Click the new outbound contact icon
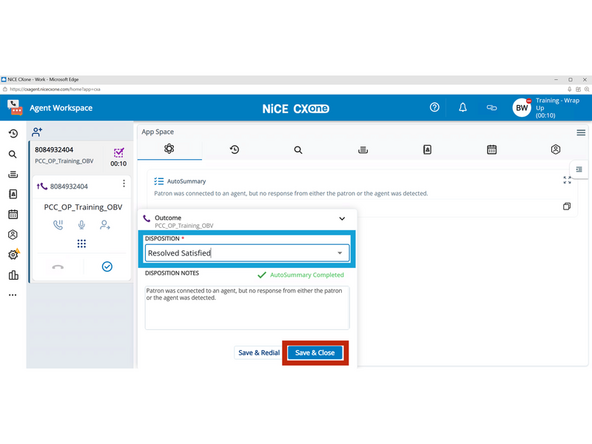 37,132
